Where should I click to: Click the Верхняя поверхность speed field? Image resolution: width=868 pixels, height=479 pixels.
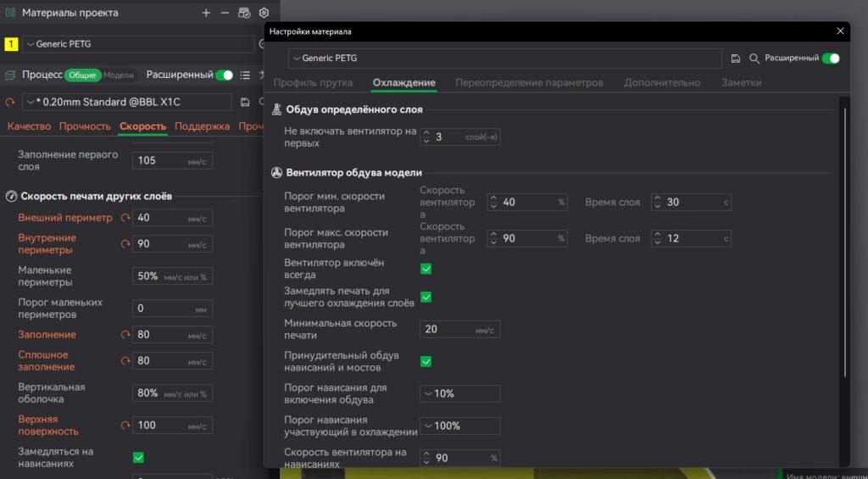click(172, 426)
